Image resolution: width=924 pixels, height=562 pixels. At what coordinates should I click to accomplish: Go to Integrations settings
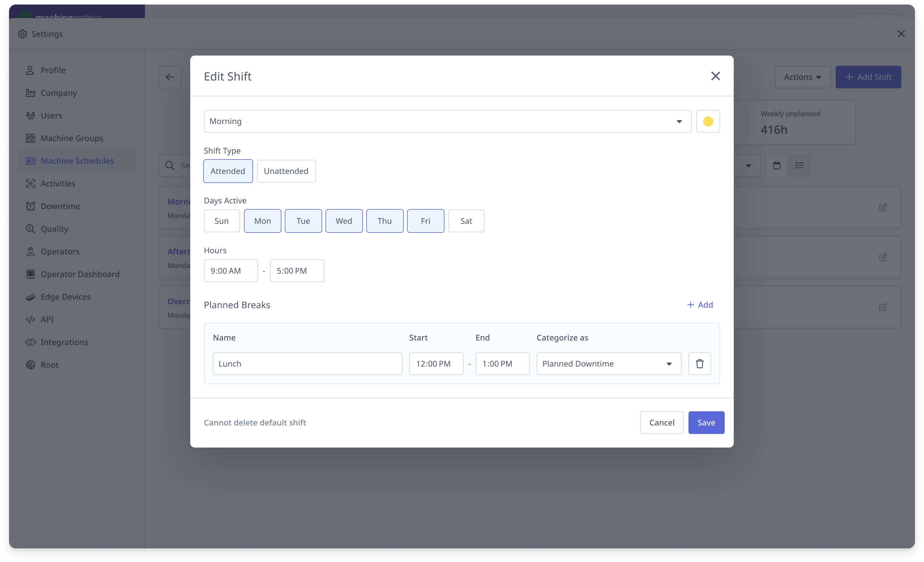(64, 342)
